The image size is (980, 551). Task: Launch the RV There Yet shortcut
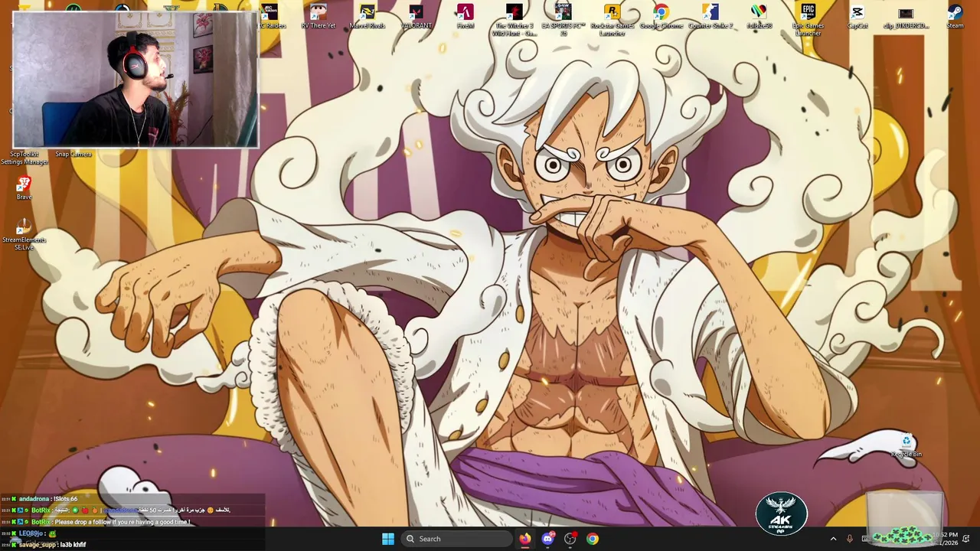[x=318, y=16]
